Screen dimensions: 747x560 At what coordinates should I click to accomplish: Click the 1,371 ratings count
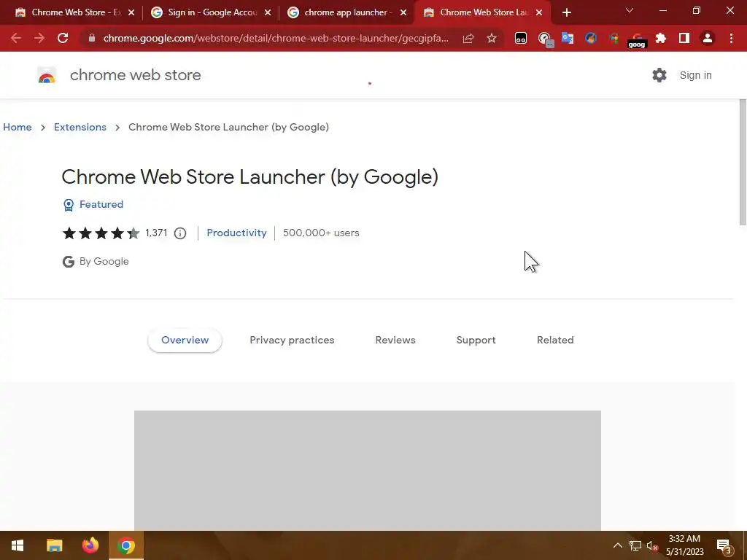pyautogui.click(x=156, y=233)
